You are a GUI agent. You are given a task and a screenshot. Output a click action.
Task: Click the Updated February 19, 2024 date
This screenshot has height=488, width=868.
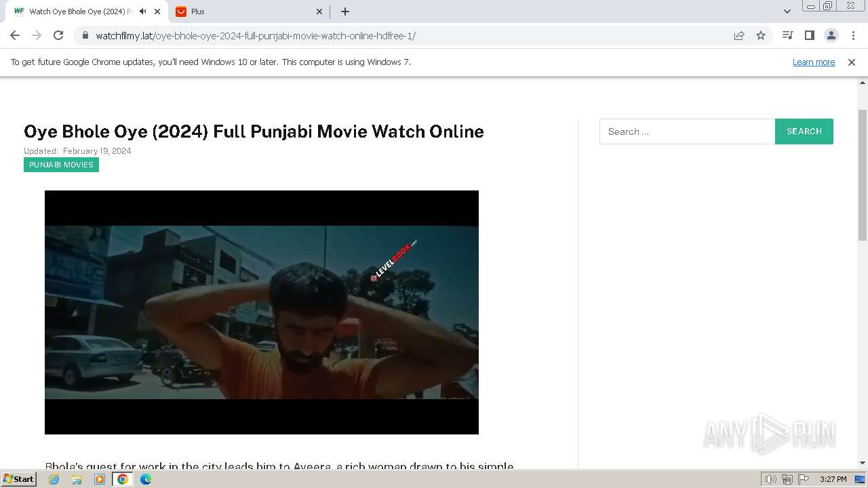77,151
